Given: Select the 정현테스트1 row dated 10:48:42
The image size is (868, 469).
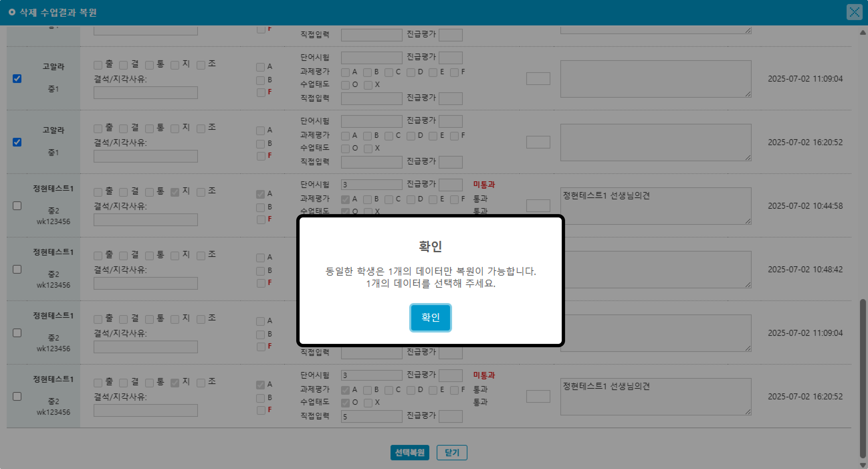Looking at the screenshot, I should pyautogui.click(x=17, y=269).
